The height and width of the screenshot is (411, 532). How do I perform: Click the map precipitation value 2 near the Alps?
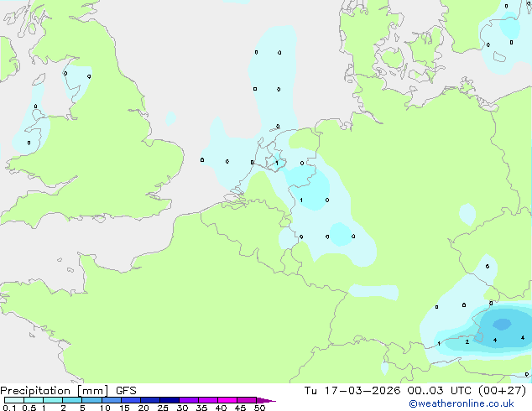coord(467,342)
